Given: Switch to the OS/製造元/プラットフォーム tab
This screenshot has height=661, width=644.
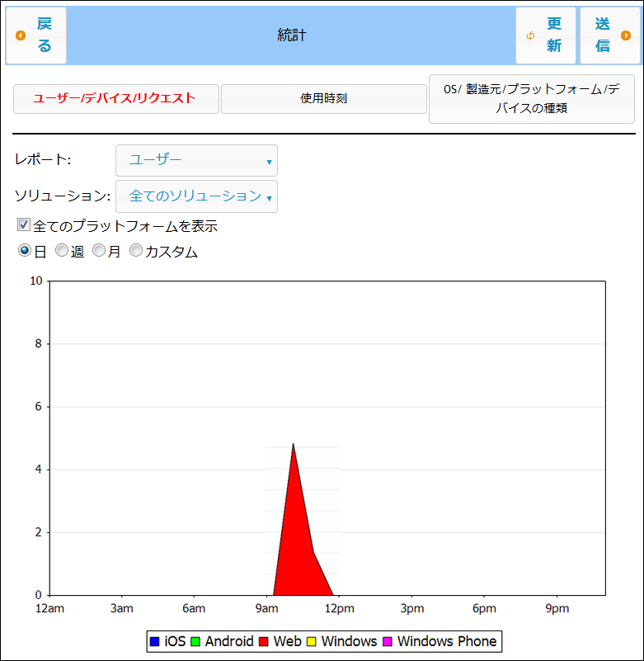Looking at the screenshot, I should 532,99.
